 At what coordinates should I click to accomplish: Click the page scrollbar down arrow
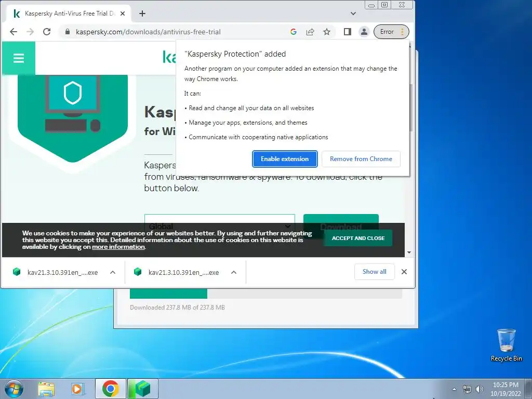[409, 252]
